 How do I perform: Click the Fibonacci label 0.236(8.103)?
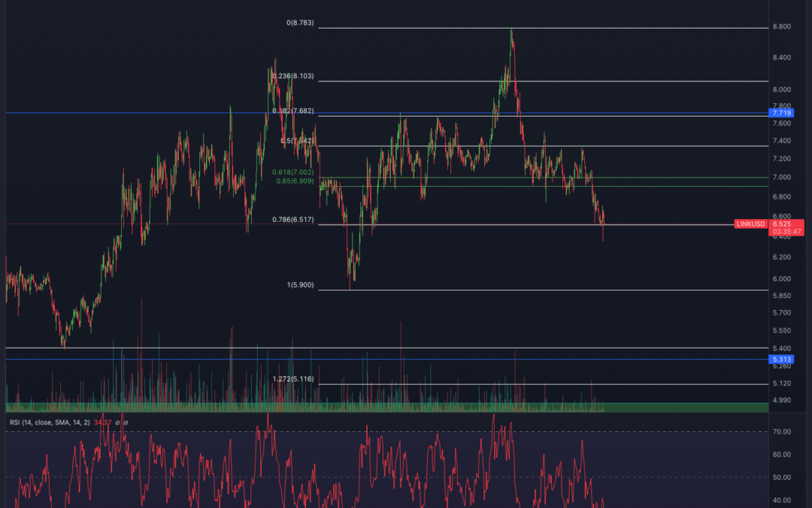tap(293, 76)
